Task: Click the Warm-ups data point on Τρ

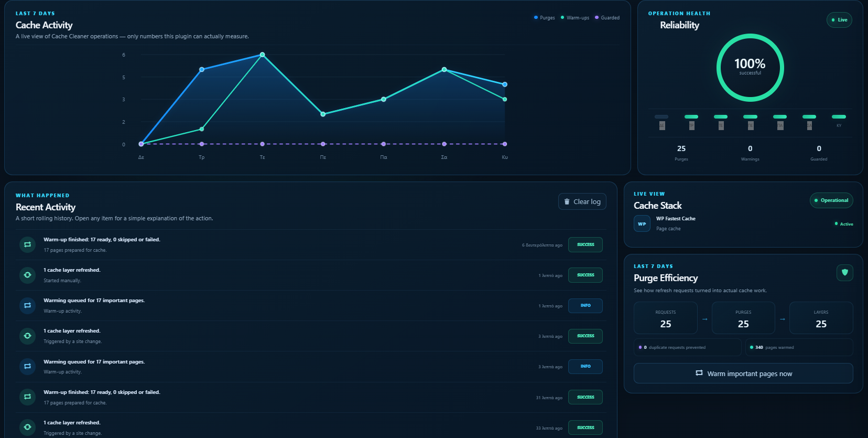Action: coord(202,129)
